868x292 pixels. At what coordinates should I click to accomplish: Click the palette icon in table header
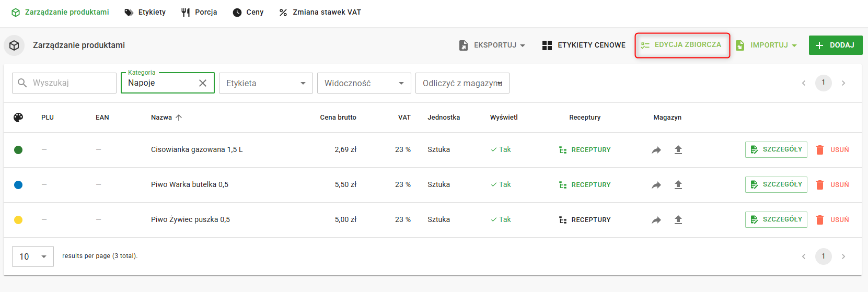coord(18,118)
